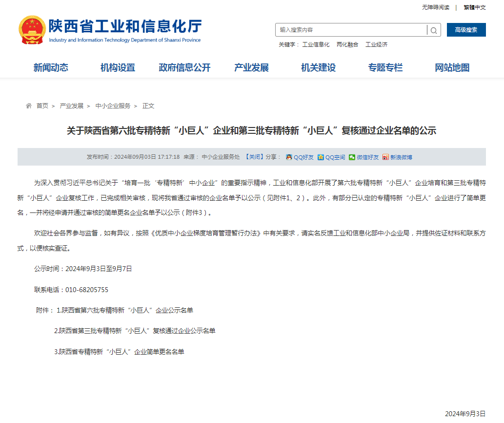Open the 新闻动态 menu
Image resolution: width=504 pixels, height=423 pixels.
(51, 68)
